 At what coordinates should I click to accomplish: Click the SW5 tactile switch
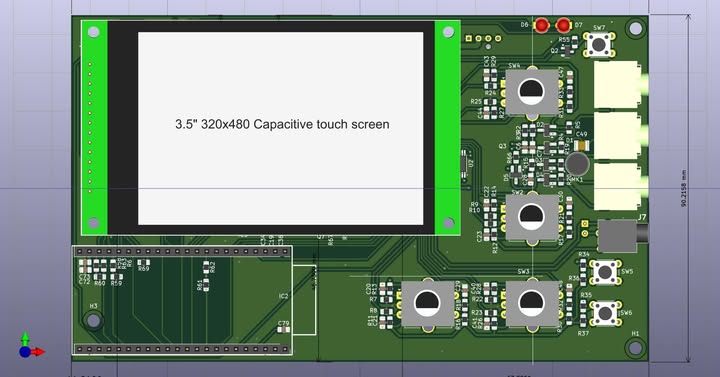click(605, 272)
